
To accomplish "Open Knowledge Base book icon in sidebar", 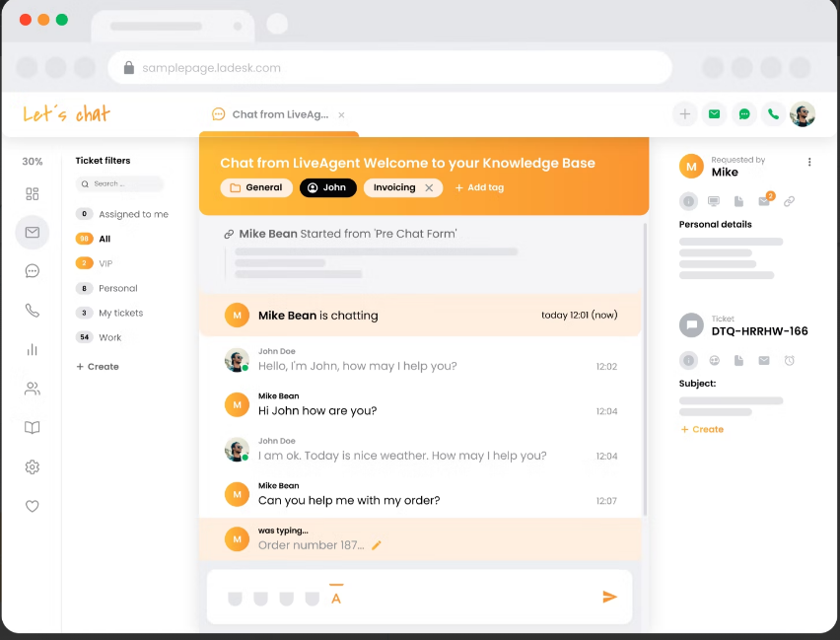I will [32, 427].
